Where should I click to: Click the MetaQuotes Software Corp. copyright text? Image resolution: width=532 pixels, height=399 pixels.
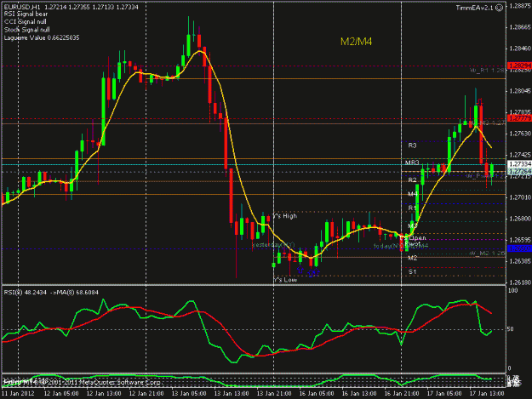click(82, 382)
